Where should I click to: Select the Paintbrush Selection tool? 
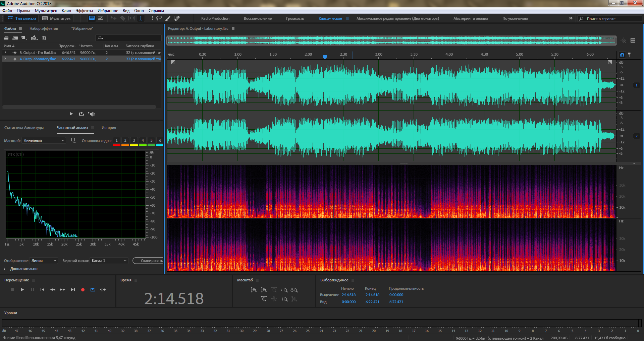[x=168, y=18]
